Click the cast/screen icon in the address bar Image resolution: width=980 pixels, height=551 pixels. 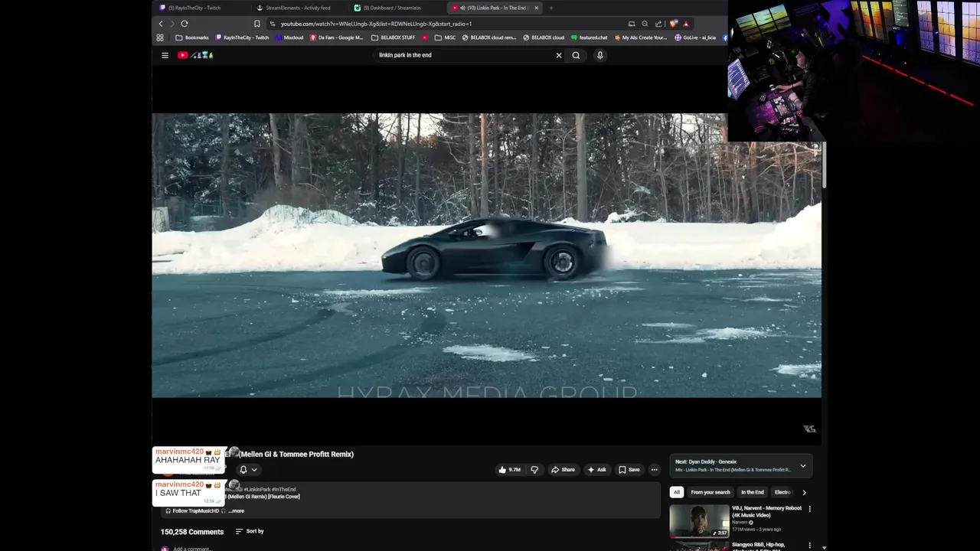tap(632, 24)
